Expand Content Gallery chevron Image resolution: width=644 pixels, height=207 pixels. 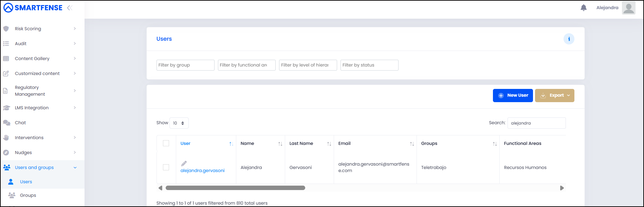point(75,59)
